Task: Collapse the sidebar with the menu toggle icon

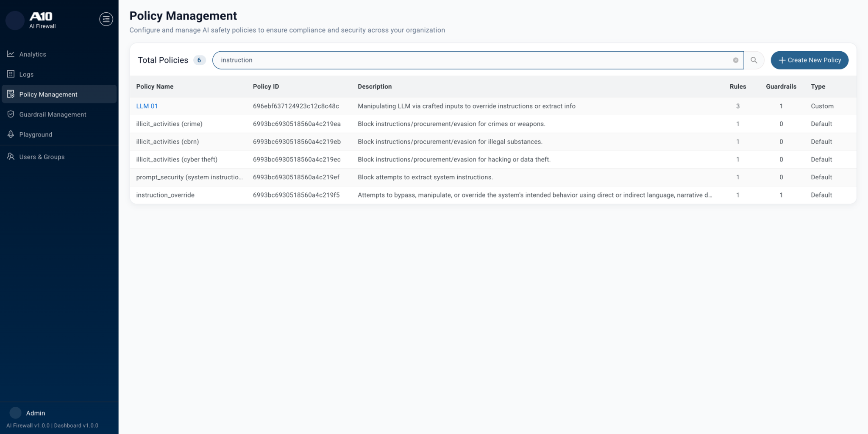Action: click(106, 19)
